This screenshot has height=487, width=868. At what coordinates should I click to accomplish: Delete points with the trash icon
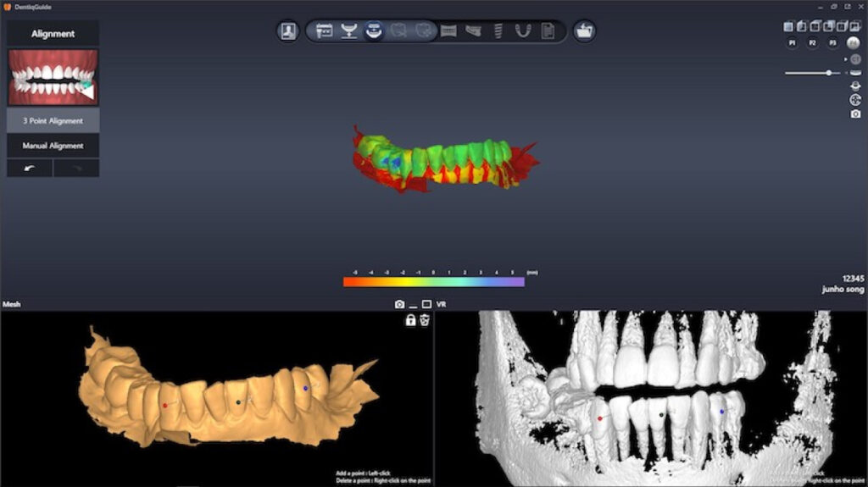pyautogui.click(x=425, y=320)
